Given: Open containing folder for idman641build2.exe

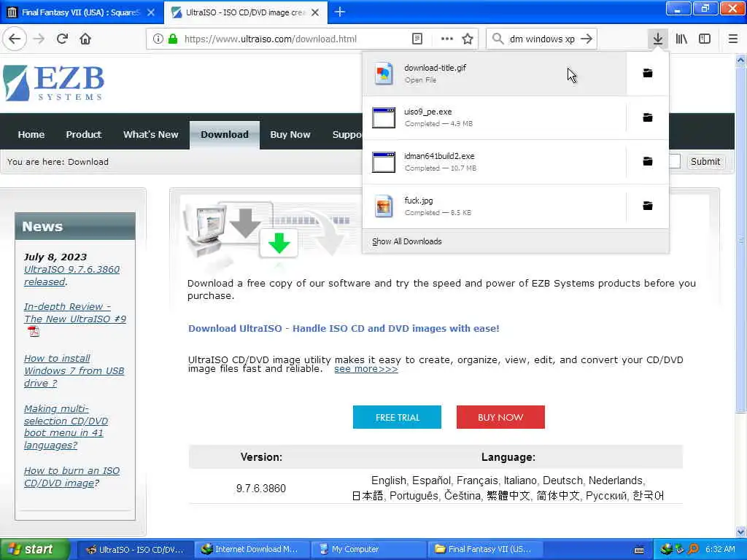Looking at the screenshot, I should coord(648,161).
